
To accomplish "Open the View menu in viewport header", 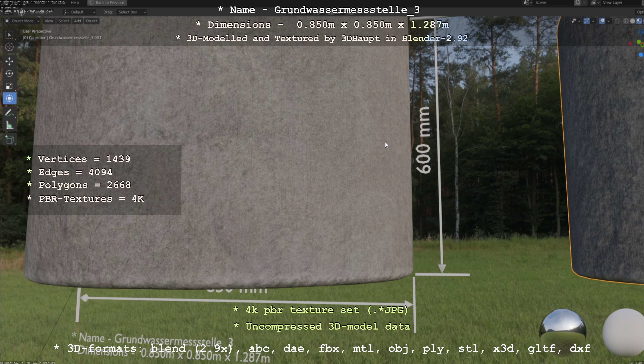I will (x=49, y=21).
